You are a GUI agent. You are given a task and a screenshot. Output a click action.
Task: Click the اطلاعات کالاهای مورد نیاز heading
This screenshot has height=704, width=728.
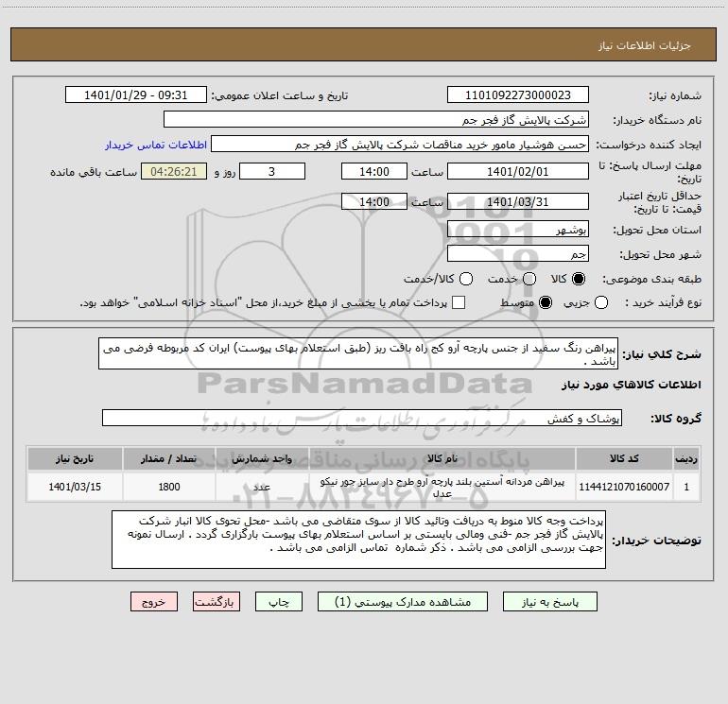(x=631, y=385)
